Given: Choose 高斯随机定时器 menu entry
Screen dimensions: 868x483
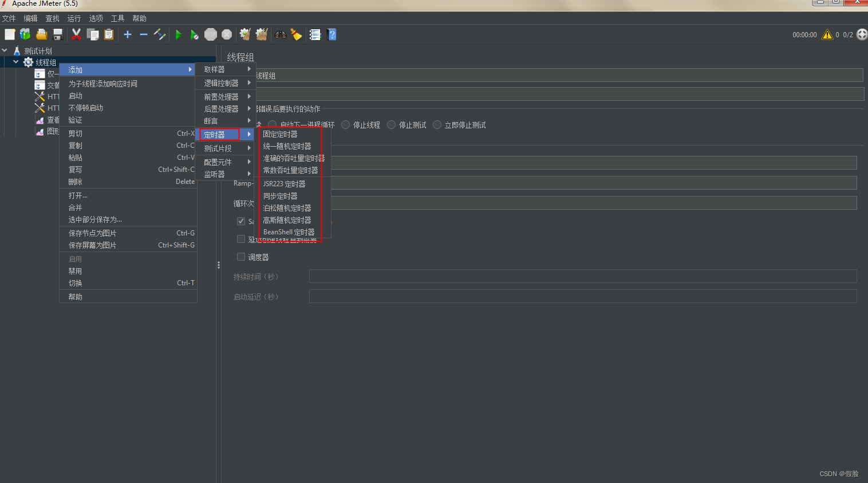Looking at the screenshot, I should tap(294, 220).
